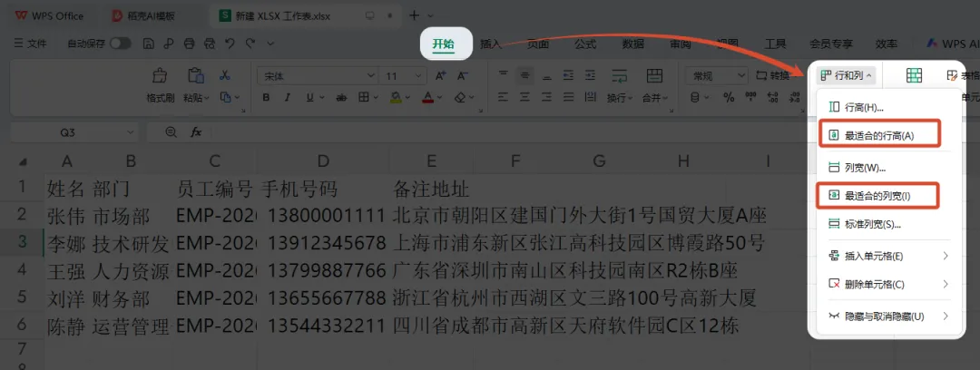Open the 宋体 font name dropdown

(370, 75)
